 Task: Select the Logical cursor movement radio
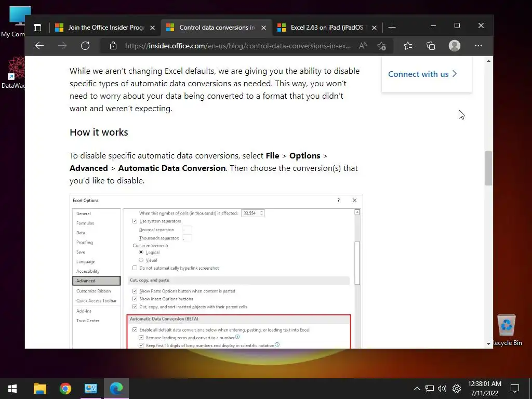point(141,252)
